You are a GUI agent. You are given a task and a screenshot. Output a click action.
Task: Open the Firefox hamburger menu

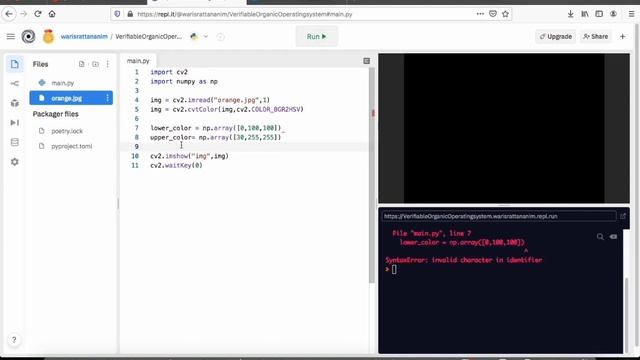click(x=631, y=14)
